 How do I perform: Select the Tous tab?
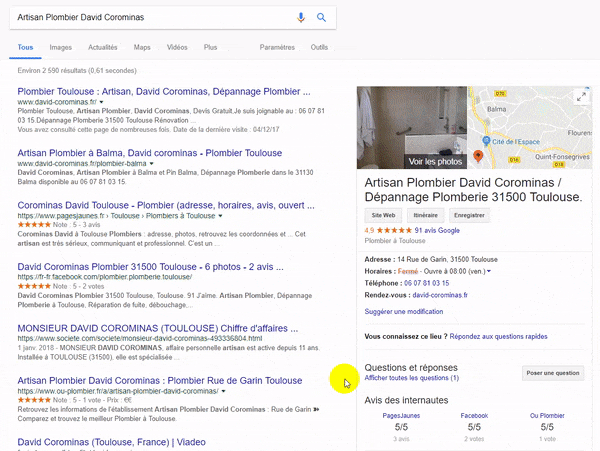click(25, 47)
